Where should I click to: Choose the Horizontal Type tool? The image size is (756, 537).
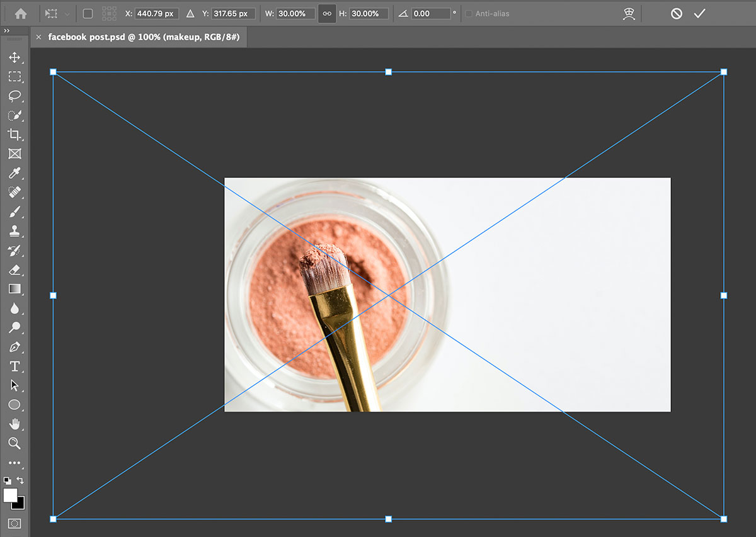pyautogui.click(x=14, y=366)
